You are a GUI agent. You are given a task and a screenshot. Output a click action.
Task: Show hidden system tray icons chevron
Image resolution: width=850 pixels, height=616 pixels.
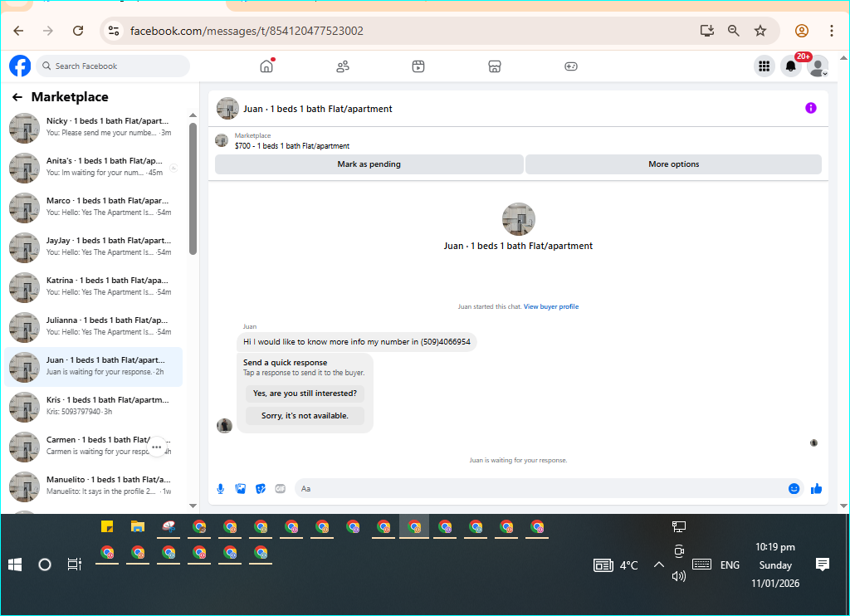tap(658, 565)
